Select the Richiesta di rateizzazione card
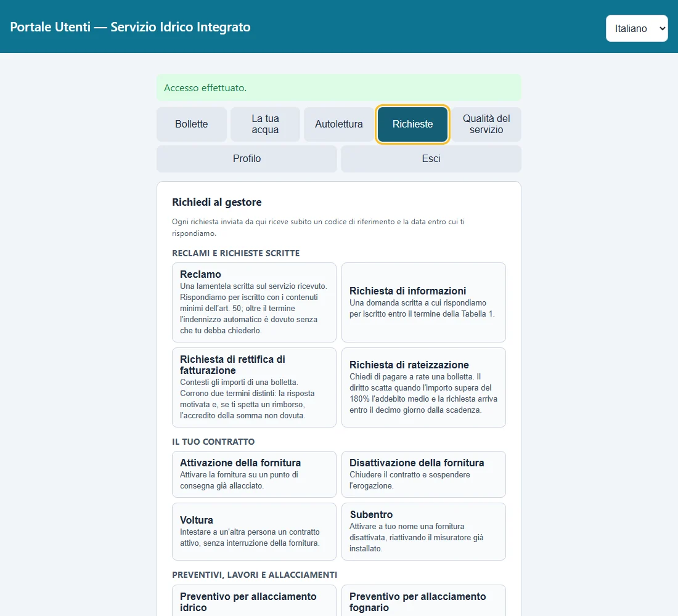This screenshot has height=616, width=678. pyautogui.click(x=424, y=387)
